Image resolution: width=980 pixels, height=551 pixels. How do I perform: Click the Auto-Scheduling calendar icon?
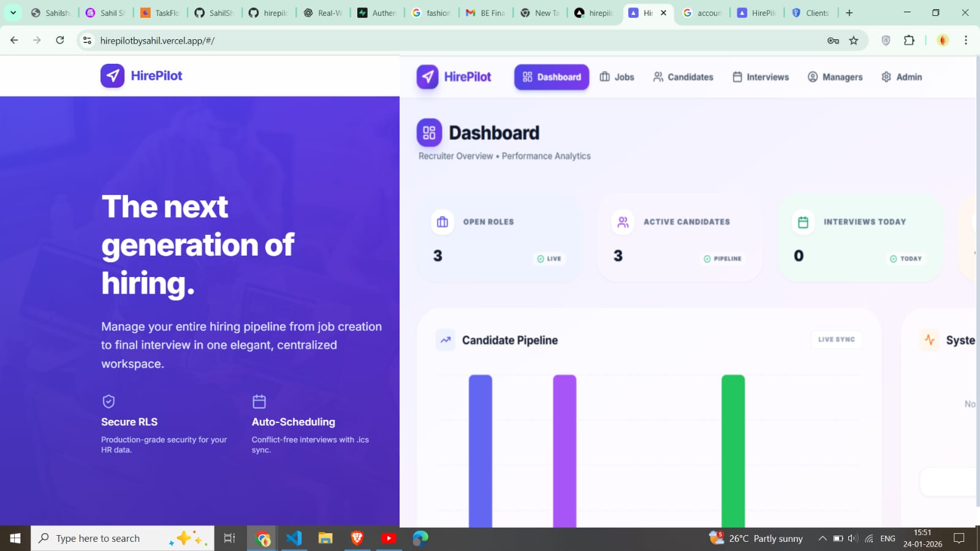[259, 401]
